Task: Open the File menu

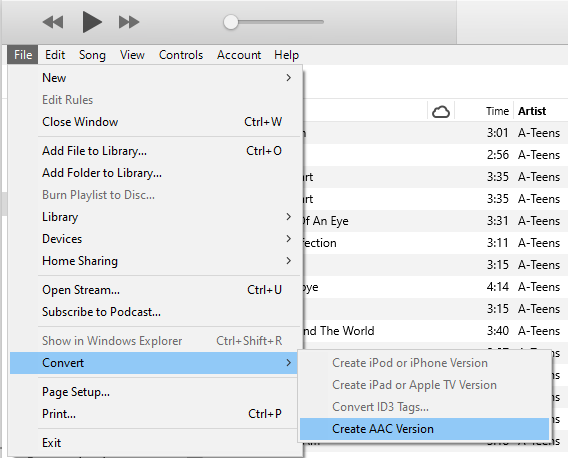Action: [x=23, y=55]
